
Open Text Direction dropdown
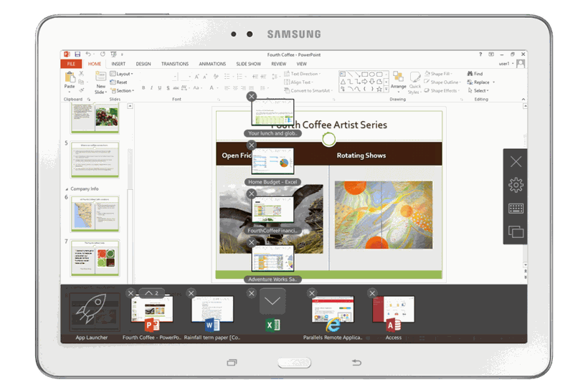(303, 74)
